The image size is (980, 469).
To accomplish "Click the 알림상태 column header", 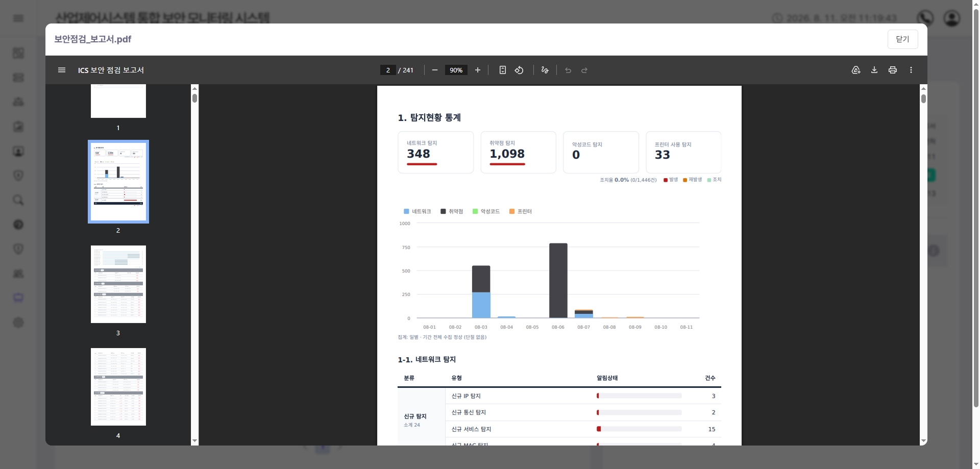I will [607, 378].
